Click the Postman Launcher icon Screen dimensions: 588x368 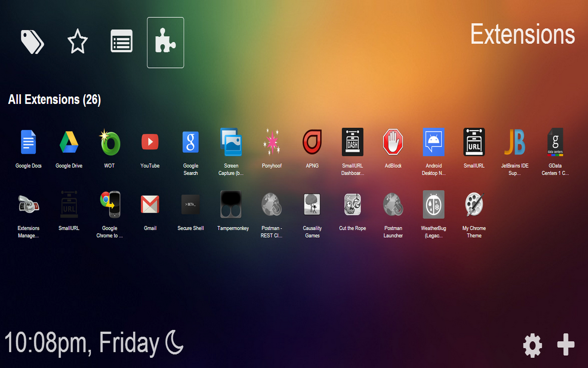(393, 204)
